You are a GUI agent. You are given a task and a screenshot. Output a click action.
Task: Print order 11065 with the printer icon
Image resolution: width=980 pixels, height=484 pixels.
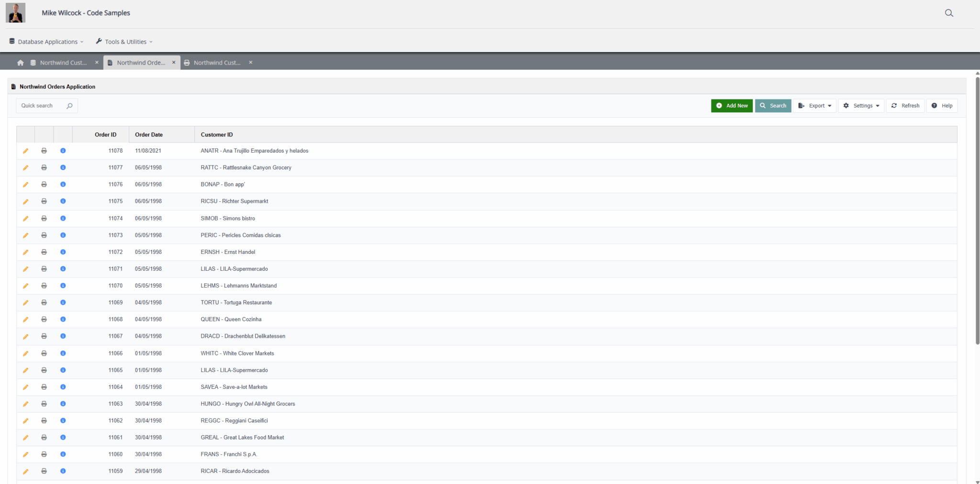(44, 370)
